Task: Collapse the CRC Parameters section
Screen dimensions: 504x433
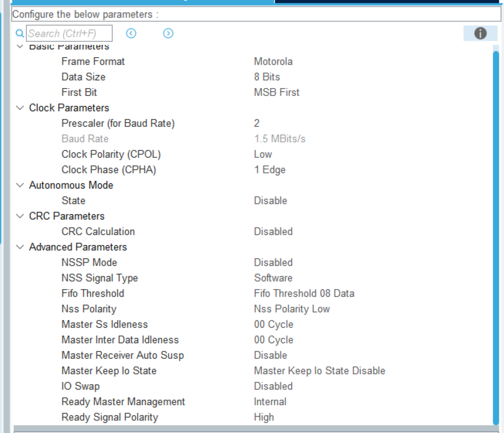Action: click(x=20, y=216)
